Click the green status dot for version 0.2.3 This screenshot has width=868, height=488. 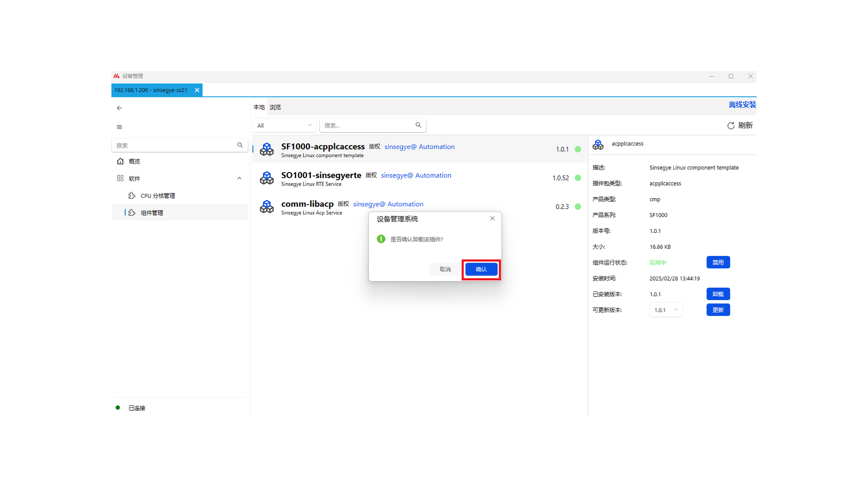tap(578, 206)
